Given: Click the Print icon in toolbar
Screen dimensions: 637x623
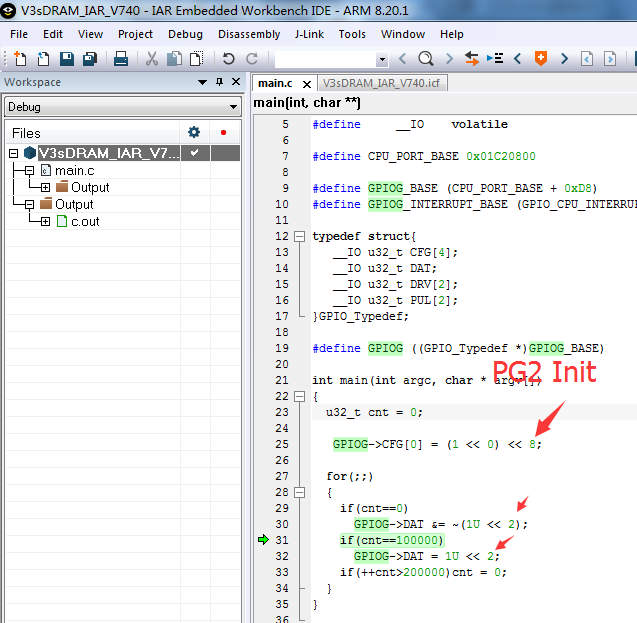Looking at the screenshot, I should coord(121,59).
